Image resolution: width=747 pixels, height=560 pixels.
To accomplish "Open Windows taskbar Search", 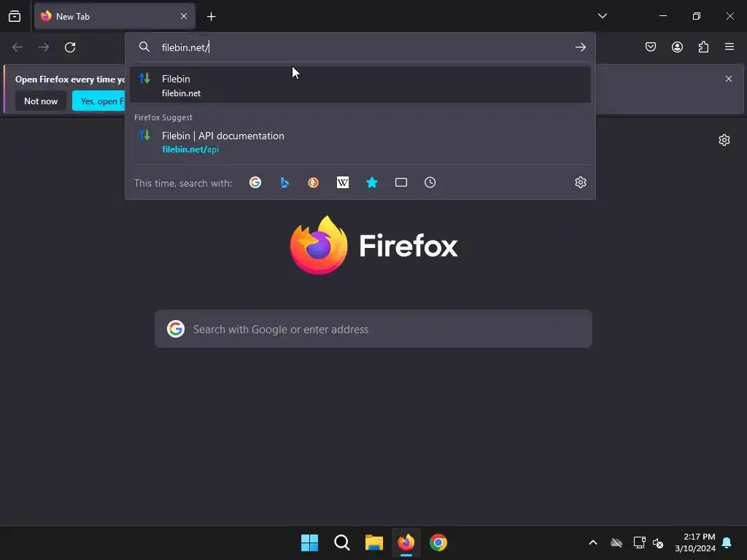I will point(342,542).
